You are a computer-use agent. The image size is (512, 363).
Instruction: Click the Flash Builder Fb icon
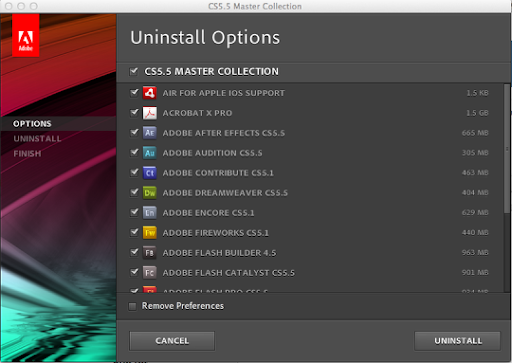tap(150, 253)
